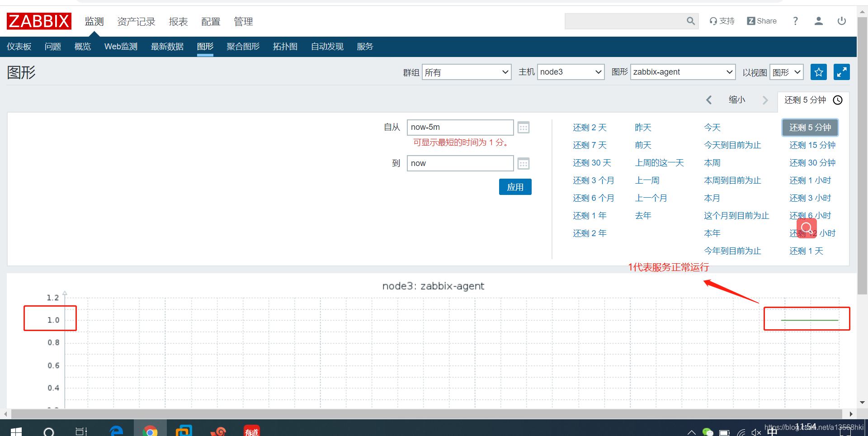Add graph to favourites star
The image size is (868, 436).
819,72
